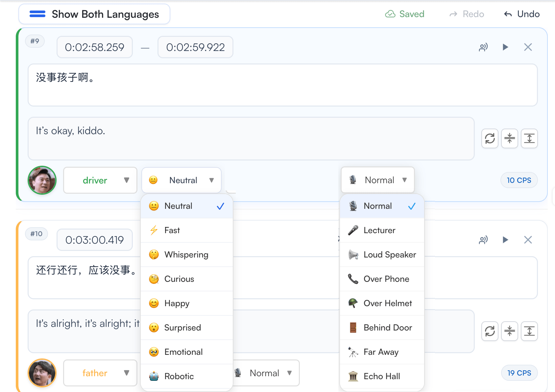The width and height of the screenshot is (555, 392).
Task: Delete segment #9 with the X icon
Action: coord(528,47)
